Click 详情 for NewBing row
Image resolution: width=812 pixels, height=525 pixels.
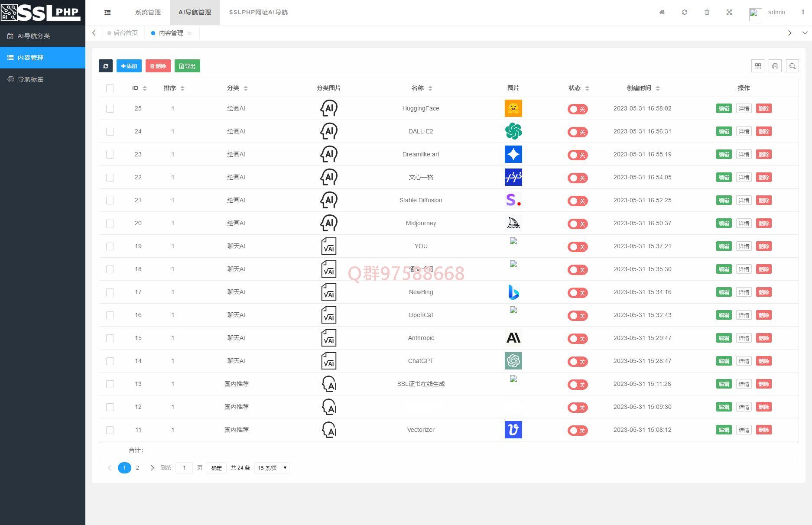744,292
